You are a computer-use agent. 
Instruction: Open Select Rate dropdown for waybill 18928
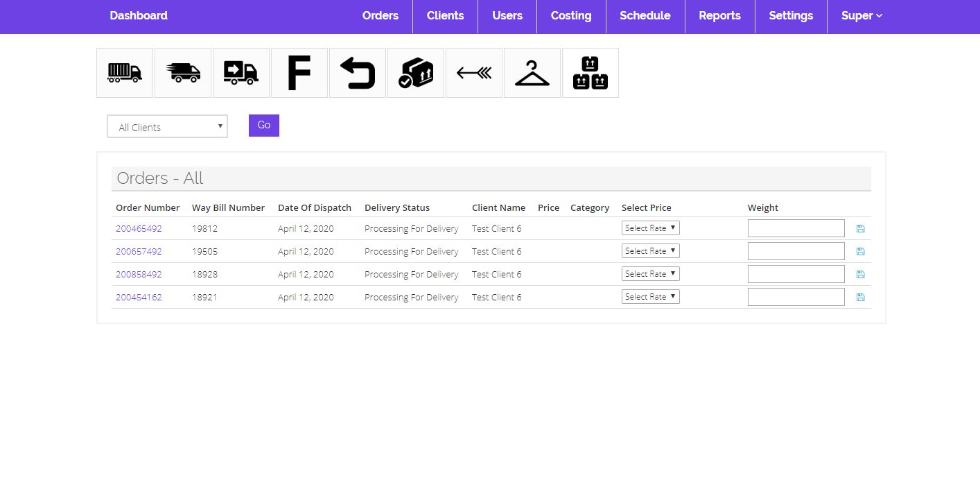(650, 274)
